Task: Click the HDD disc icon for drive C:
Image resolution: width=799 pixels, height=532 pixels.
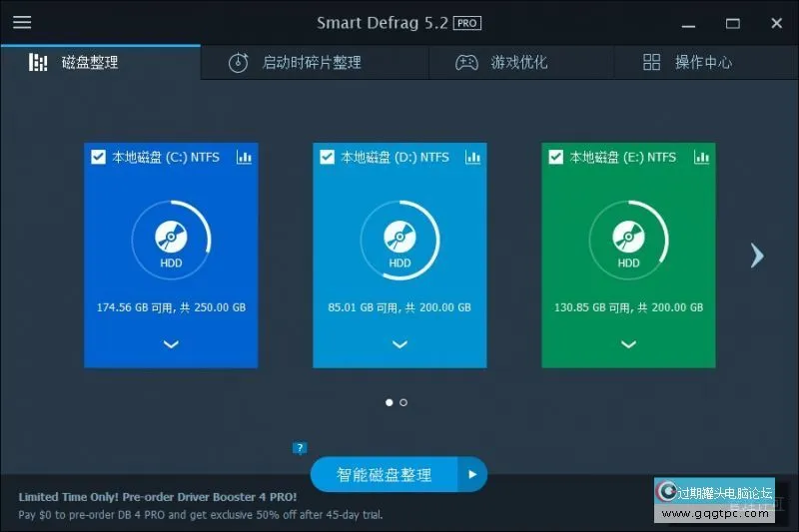Action: [171, 237]
